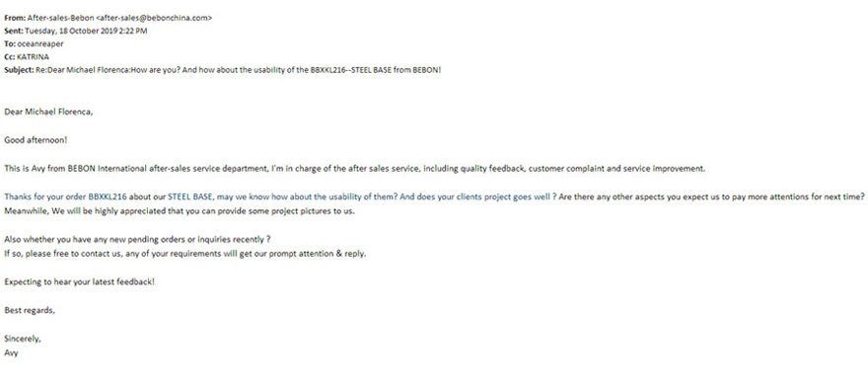Click the prompt attention & reply line
The height and width of the screenshot is (382, 868).
click(x=184, y=254)
